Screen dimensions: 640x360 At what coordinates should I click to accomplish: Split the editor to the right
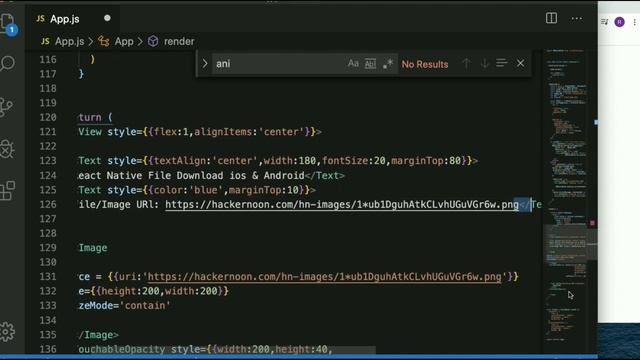pyautogui.click(x=551, y=18)
